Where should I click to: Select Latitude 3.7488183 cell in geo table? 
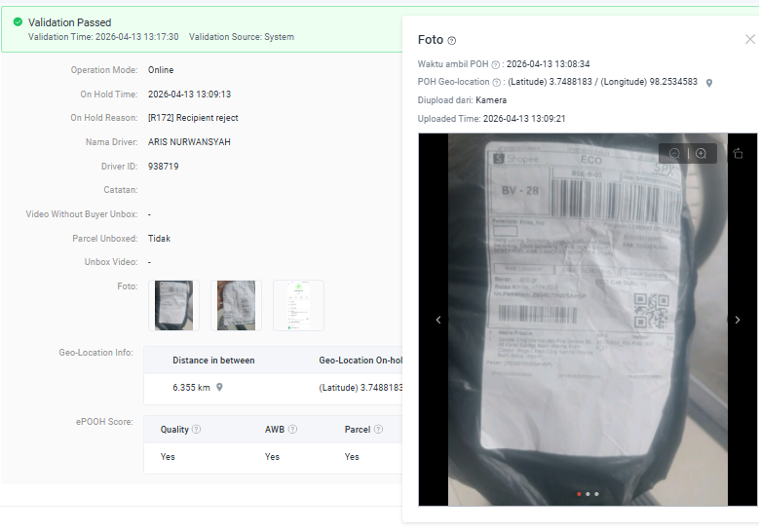[361, 387]
